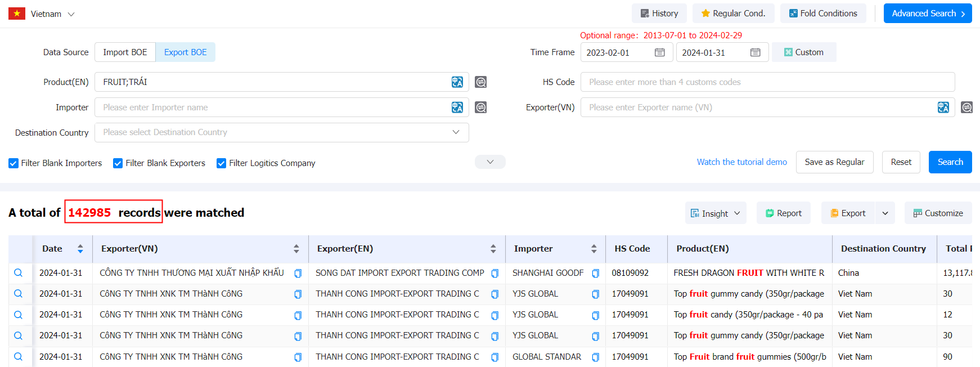Click the translate icon in the Importer field

pos(457,108)
